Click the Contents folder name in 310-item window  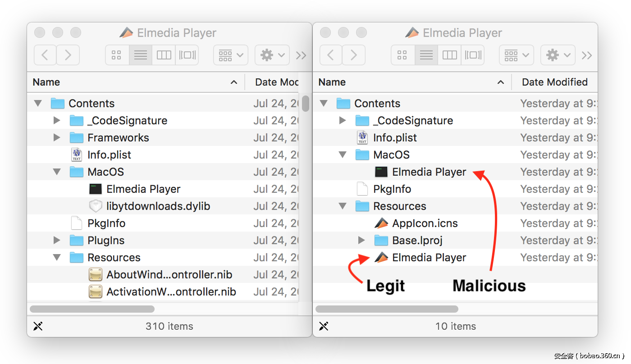pyautogui.click(x=91, y=104)
